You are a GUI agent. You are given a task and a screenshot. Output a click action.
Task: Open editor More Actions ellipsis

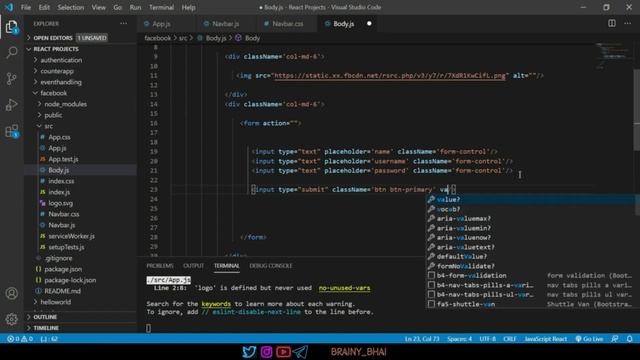[x=628, y=24]
